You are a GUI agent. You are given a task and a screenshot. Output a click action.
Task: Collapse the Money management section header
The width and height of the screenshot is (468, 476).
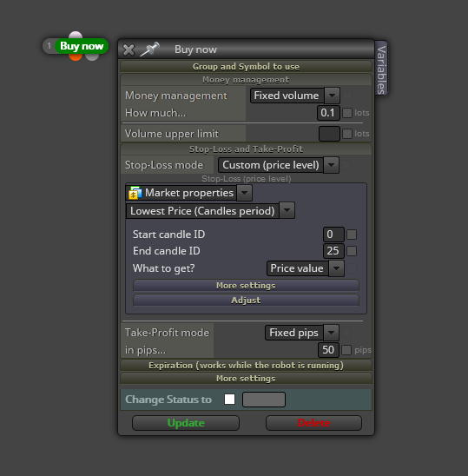pos(246,80)
